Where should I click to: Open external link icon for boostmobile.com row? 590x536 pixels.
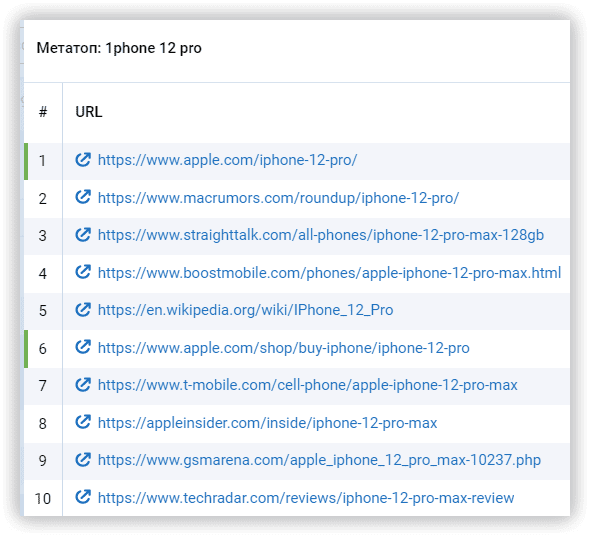pos(83,272)
